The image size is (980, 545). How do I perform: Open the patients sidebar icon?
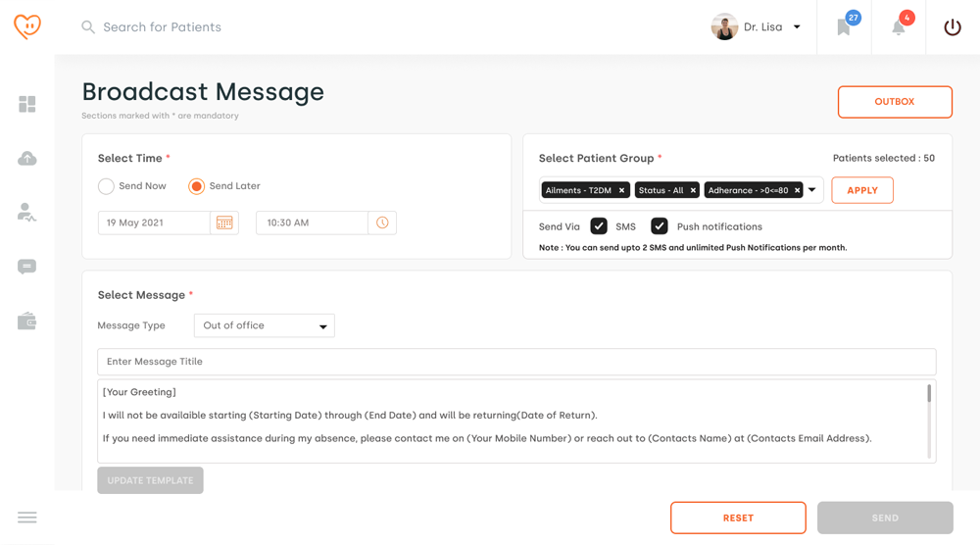coord(27,213)
